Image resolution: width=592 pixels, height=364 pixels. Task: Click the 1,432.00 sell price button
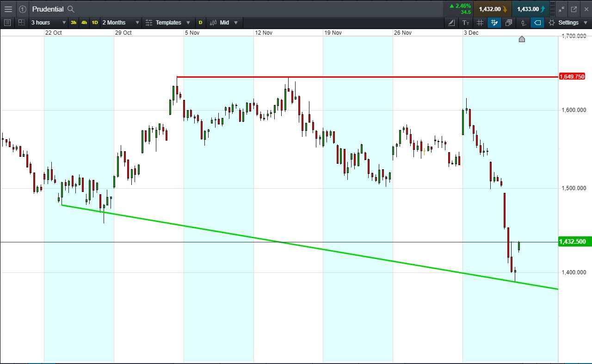click(x=493, y=9)
